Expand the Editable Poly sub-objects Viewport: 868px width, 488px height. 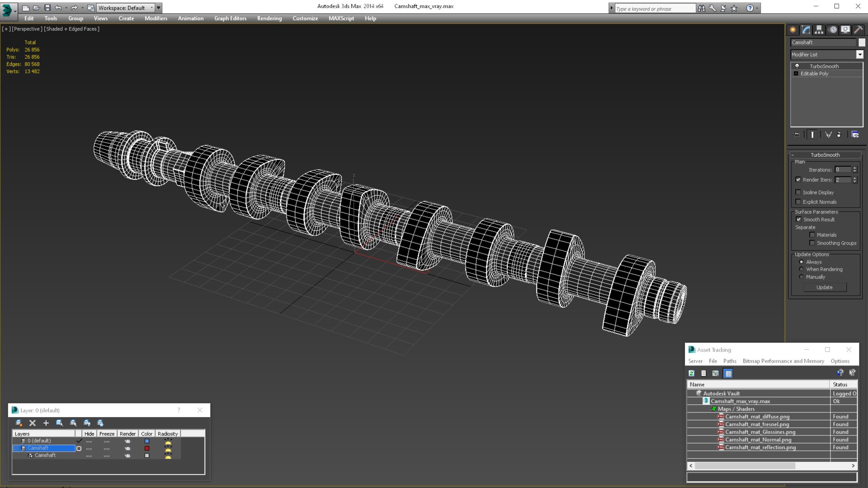(x=796, y=74)
